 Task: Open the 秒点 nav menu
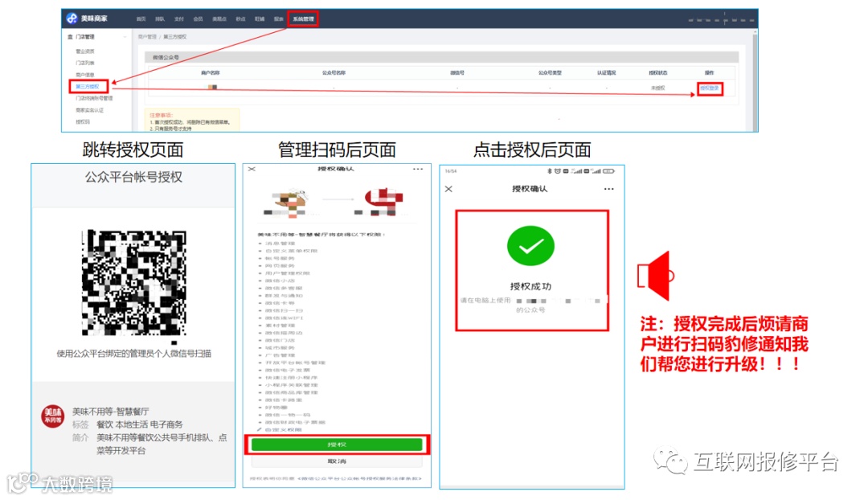pyautogui.click(x=240, y=18)
